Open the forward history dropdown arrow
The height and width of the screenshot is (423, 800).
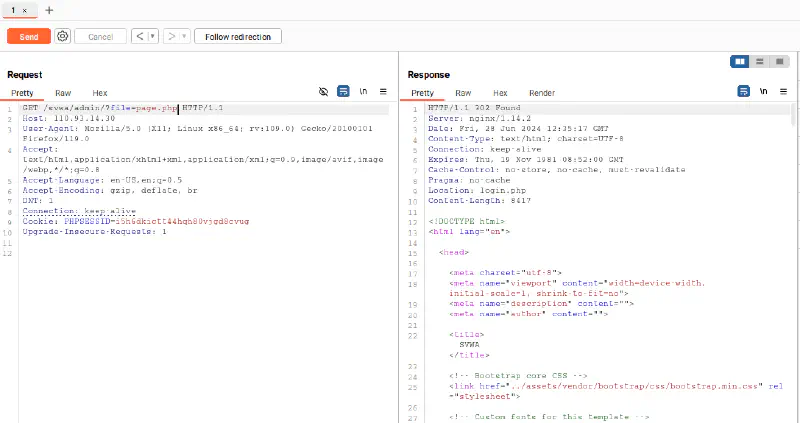click(184, 37)
